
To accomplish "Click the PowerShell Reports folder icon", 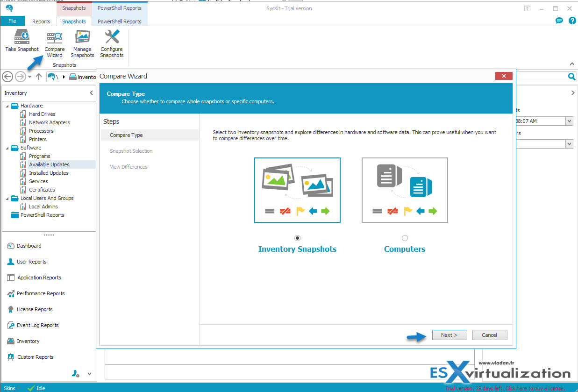I will (x=14, y=215).
